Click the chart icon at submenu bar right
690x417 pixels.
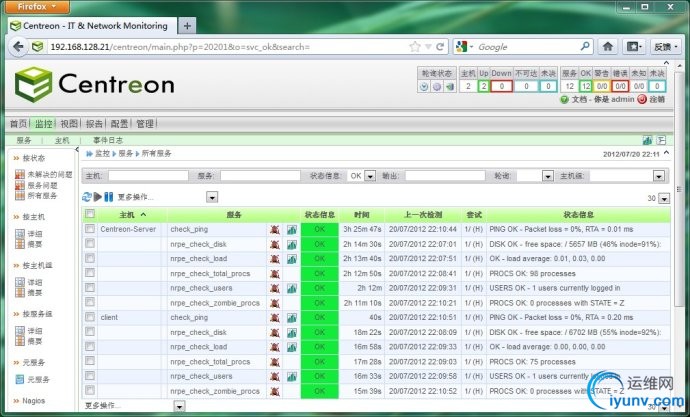[647, 140]
